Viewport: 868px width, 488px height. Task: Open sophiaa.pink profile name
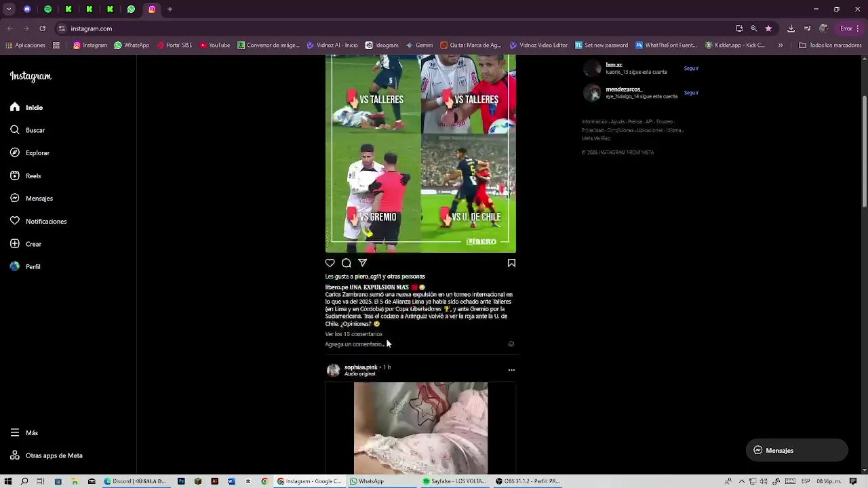point(361,367)
